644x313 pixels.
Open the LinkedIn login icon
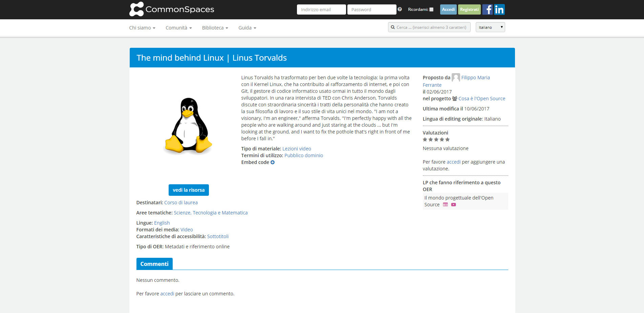pyautogui.click(x=499, y=9)
